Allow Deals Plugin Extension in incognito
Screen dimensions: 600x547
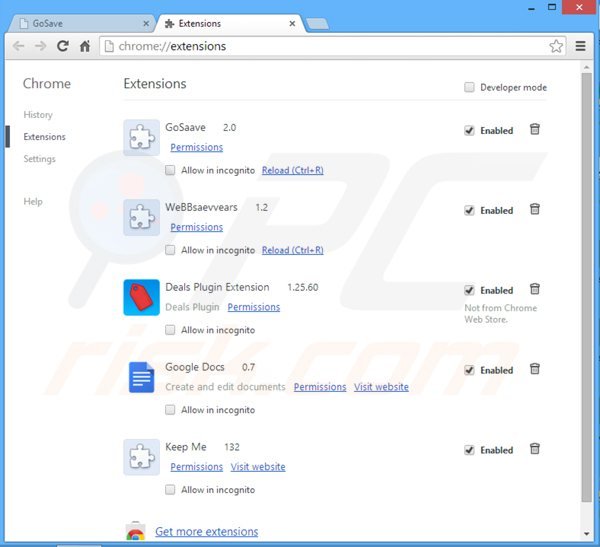coord(170,330)
